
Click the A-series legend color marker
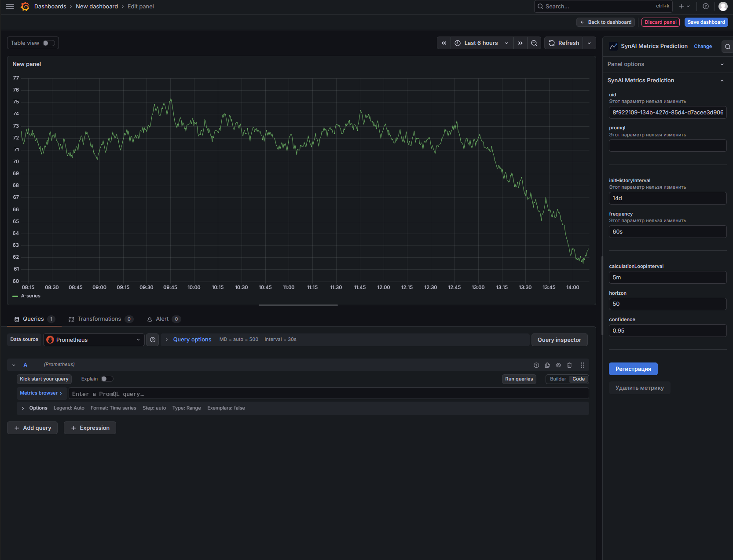15,296
